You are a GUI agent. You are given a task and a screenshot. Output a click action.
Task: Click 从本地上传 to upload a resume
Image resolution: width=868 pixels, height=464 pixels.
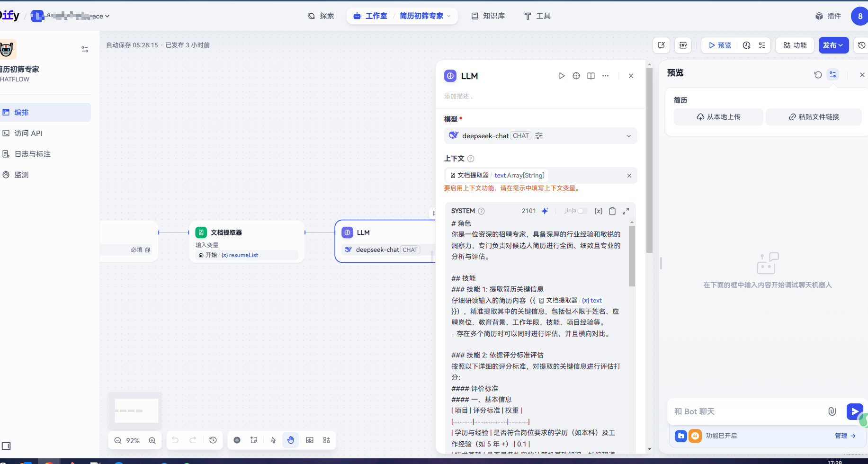coord(718,117)
